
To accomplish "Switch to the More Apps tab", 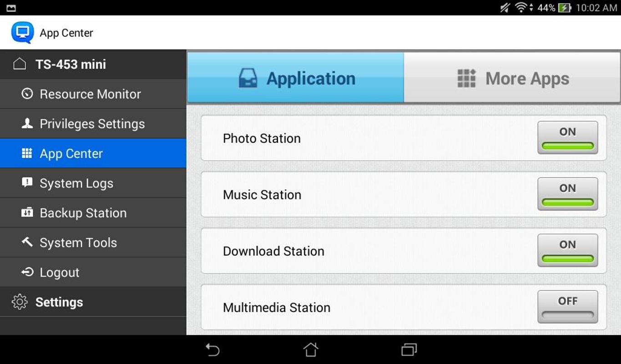I will pyautogui.click(x=512, y=77).
